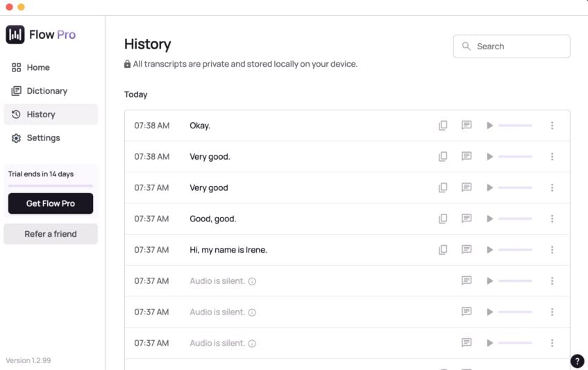Play audio for 'Hi, my name is Irene.'

(x=489, y=250)
